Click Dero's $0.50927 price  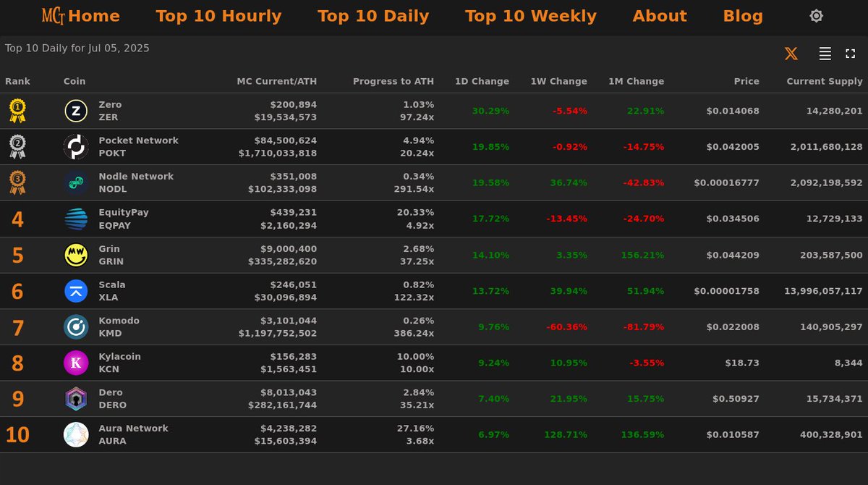coord(736,399)
